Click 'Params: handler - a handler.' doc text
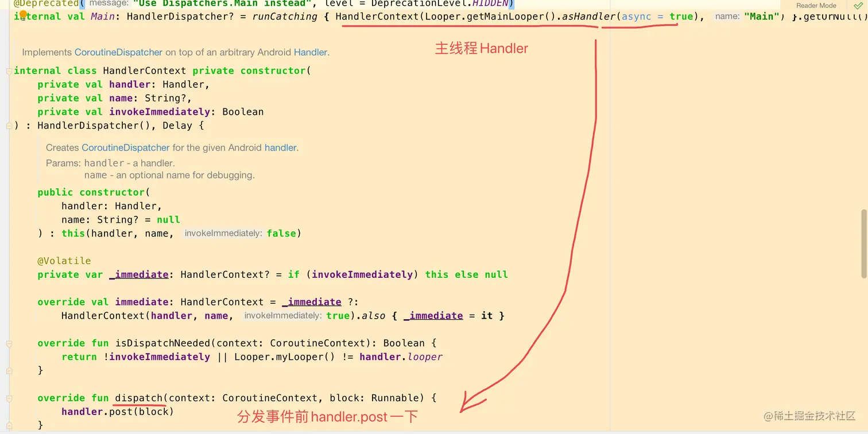This screenshot has height=434, width=868. point(110,163)
